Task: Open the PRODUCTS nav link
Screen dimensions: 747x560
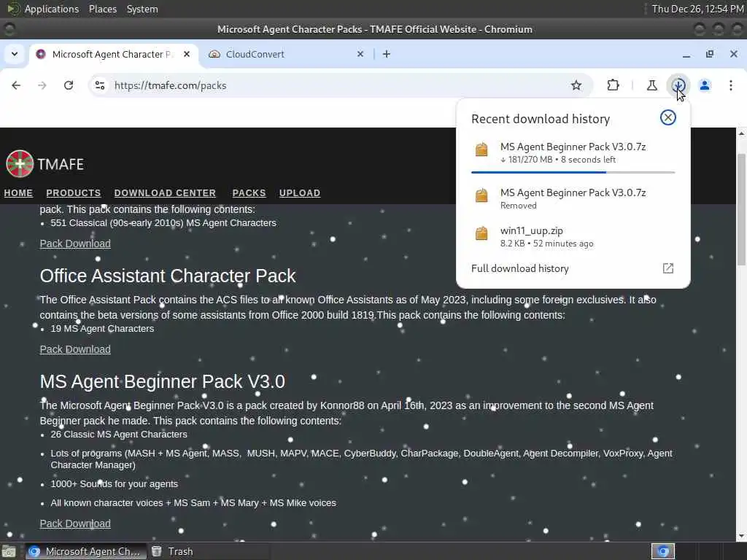Action: point(74,192)
